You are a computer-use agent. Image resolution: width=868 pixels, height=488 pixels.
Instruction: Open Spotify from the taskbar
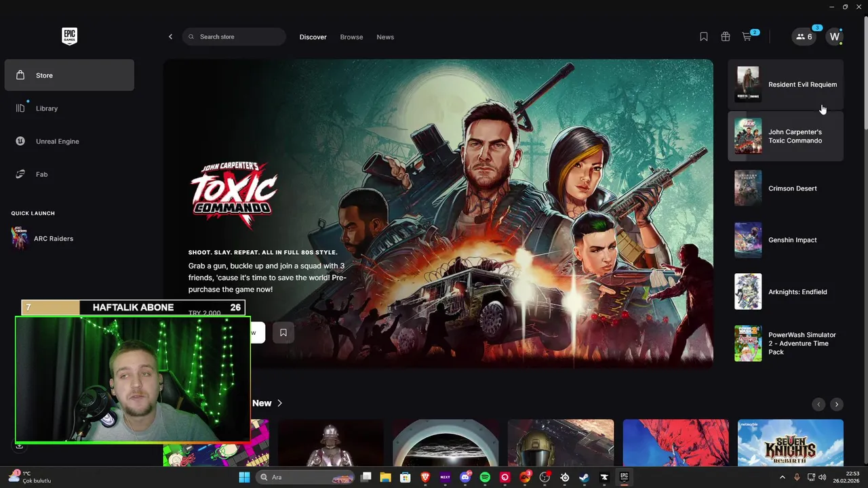tap(485, 477)
